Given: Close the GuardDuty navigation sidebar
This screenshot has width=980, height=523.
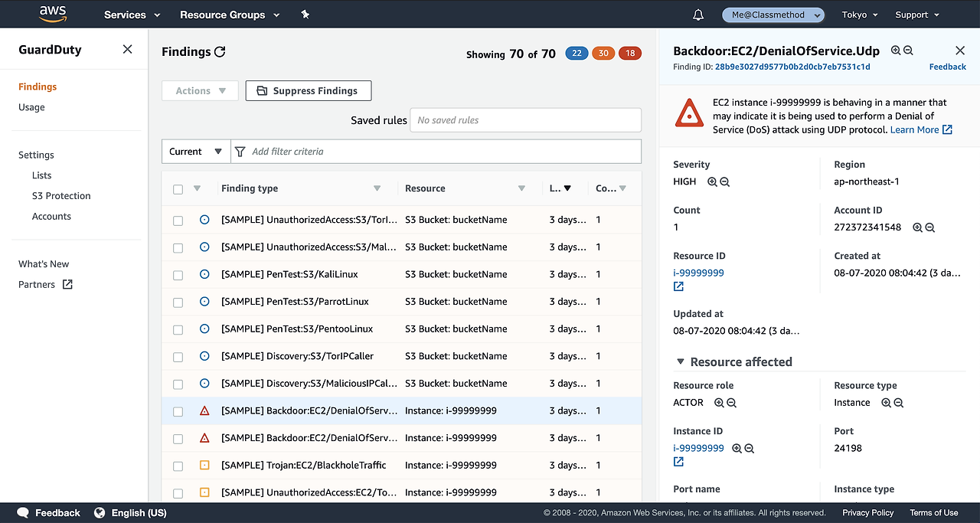Looking at the screenshot, I should [128, 49].
